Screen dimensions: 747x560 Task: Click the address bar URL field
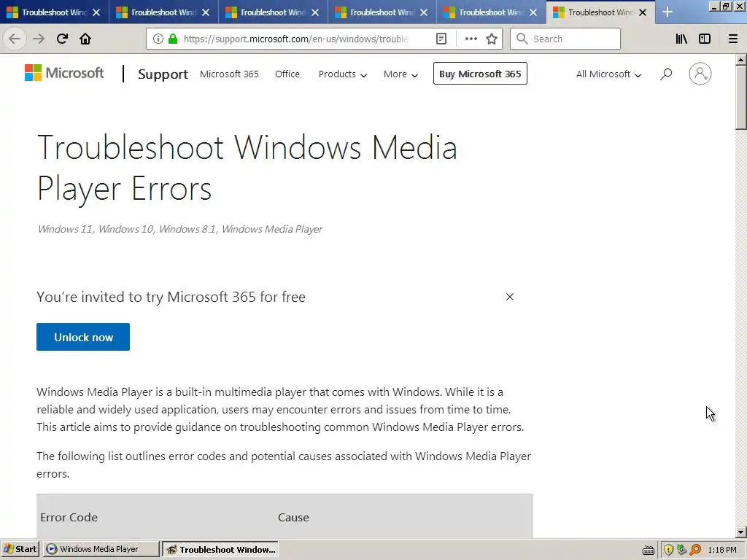tap(295, 39)
